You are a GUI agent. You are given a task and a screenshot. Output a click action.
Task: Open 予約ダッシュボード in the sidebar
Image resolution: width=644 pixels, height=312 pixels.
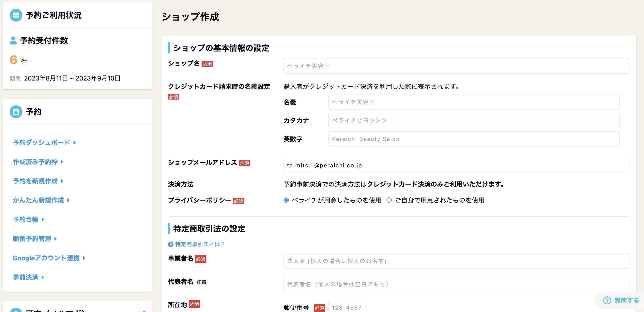click(41, 143)
